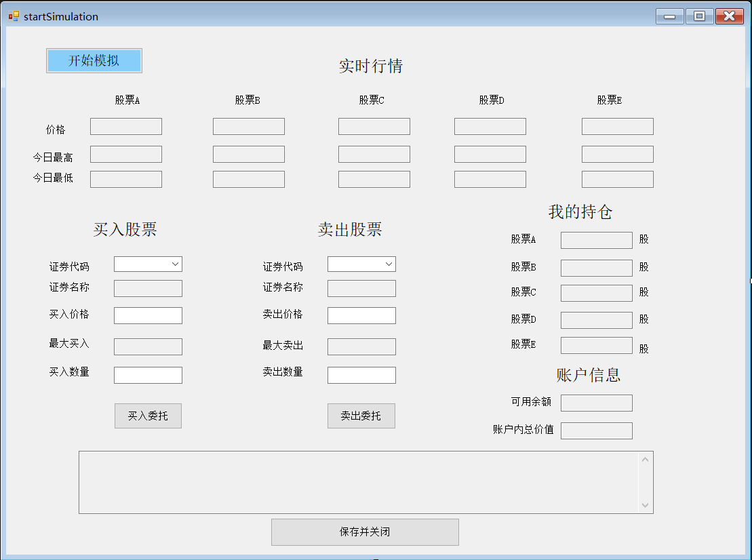Click the 卖出价格 input field
The height and width of the screenshot is (560, 752).
click(361, 315)
